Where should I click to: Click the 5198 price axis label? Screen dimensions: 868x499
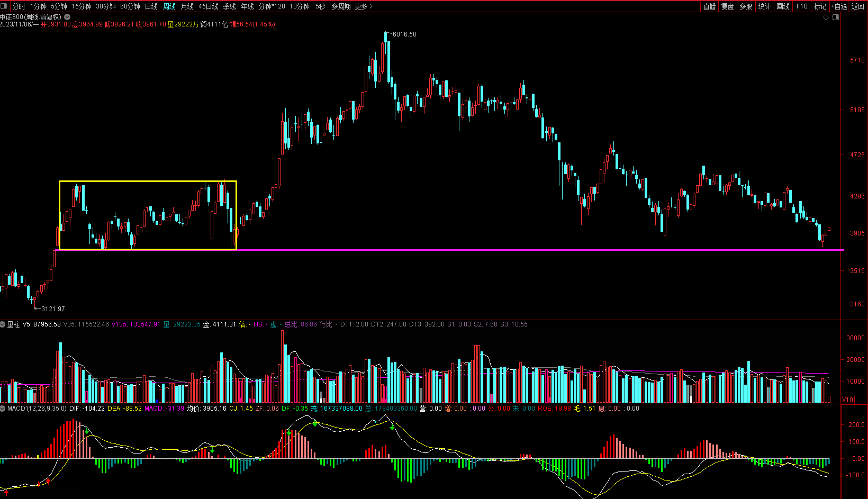point(857,110)
